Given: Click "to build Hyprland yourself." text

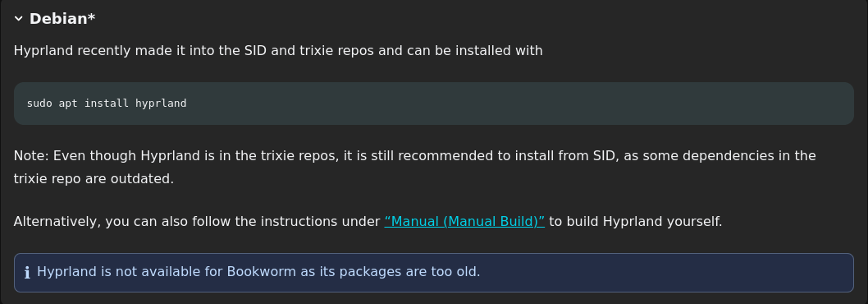Looking at the screenshot, I should coord(636,222).
